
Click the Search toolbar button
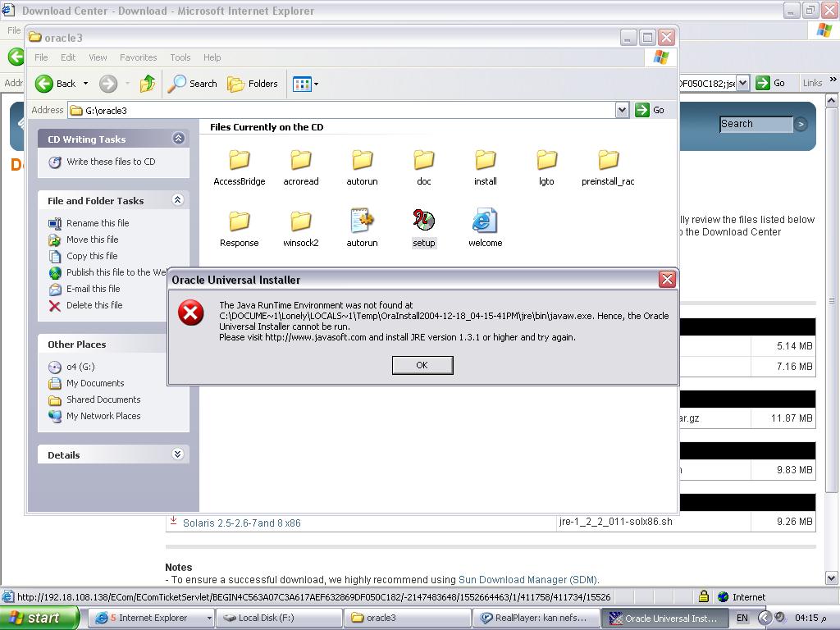193,84
